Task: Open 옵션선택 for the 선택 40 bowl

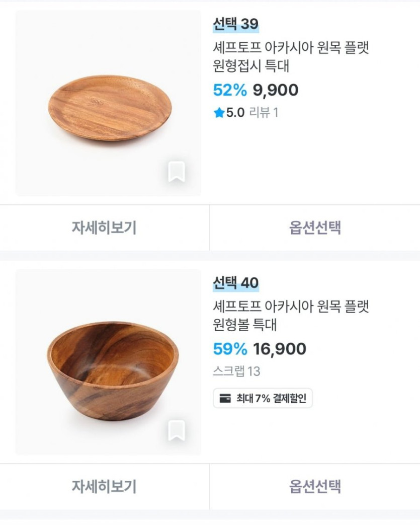Action: [x=315, y=487]
